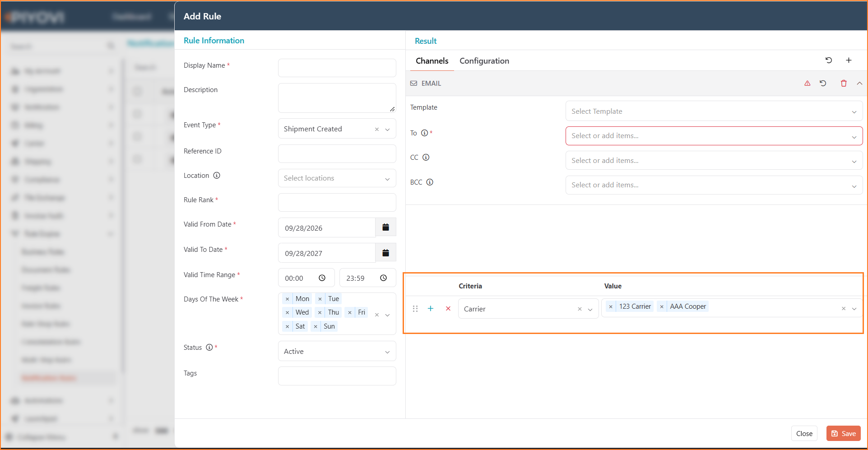Focus the Display Name input field

337,68
